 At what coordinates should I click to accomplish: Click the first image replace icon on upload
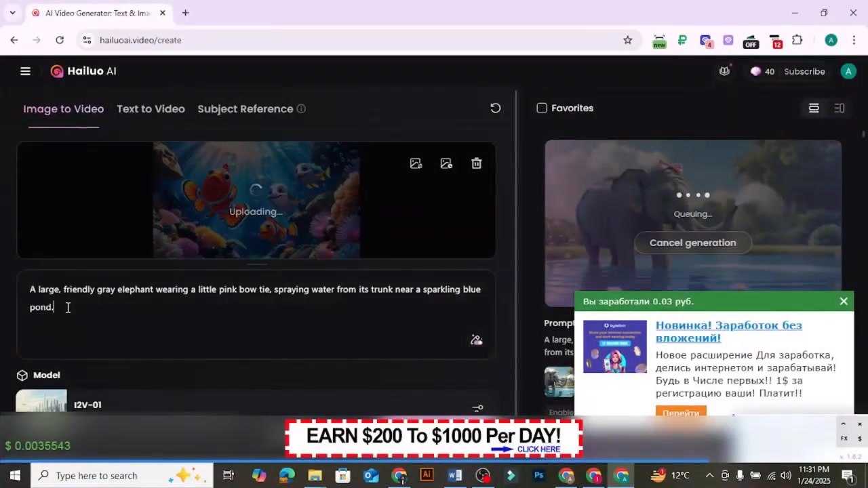coord(416,163)
